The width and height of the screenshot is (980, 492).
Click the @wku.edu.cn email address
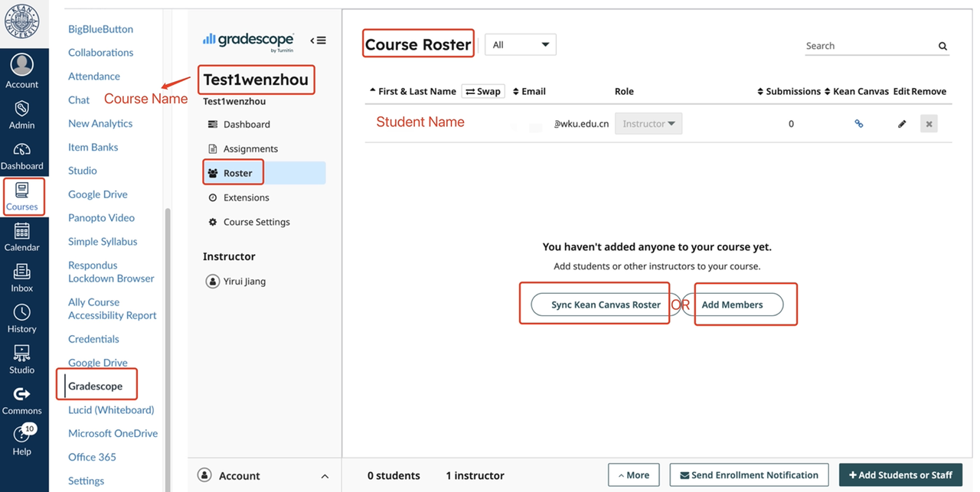pos(582,124)
